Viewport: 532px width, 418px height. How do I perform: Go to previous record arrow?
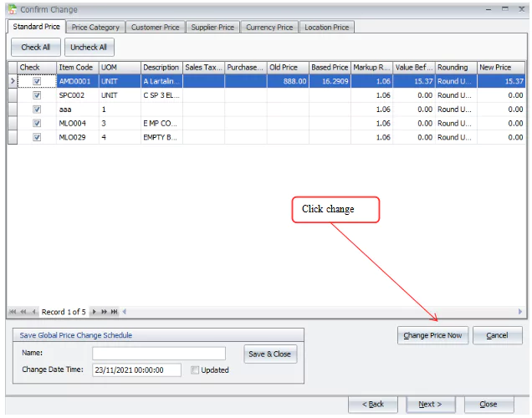34,312
